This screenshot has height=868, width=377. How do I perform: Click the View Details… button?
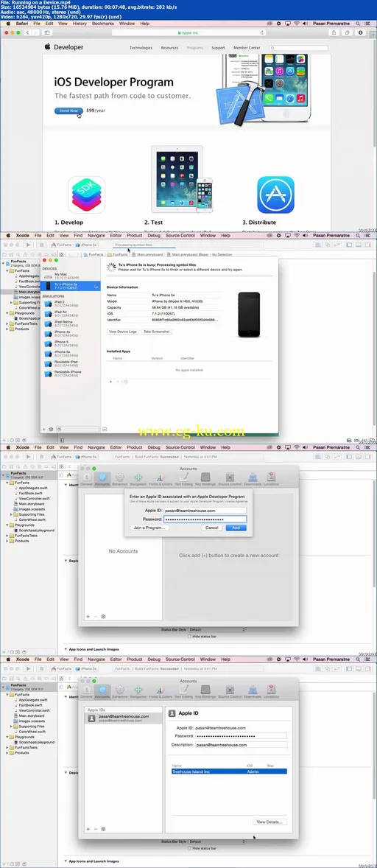(269, 822)
